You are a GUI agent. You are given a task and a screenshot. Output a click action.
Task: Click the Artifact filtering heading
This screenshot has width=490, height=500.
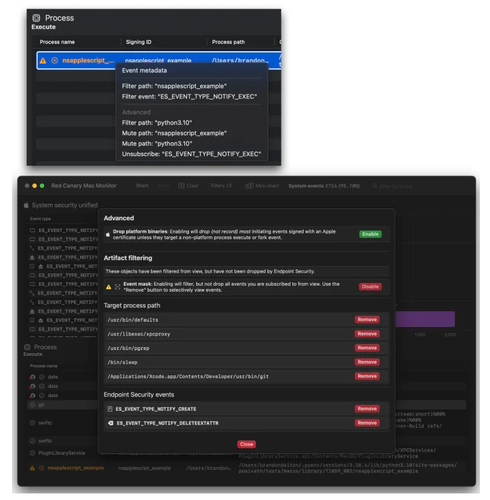pyautogui.click(x=128, y=258)
